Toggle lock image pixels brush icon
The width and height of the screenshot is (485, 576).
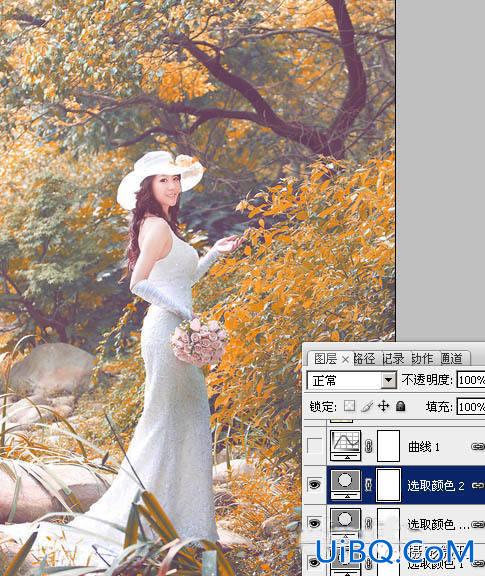point(367,406)
